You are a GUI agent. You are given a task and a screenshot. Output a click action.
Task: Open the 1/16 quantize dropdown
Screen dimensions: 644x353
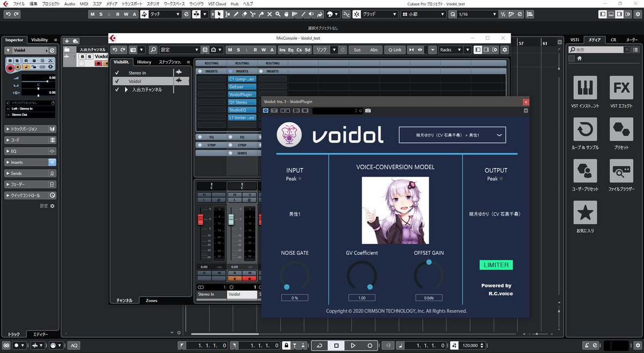pyautogui.click(x=477, y=14)
